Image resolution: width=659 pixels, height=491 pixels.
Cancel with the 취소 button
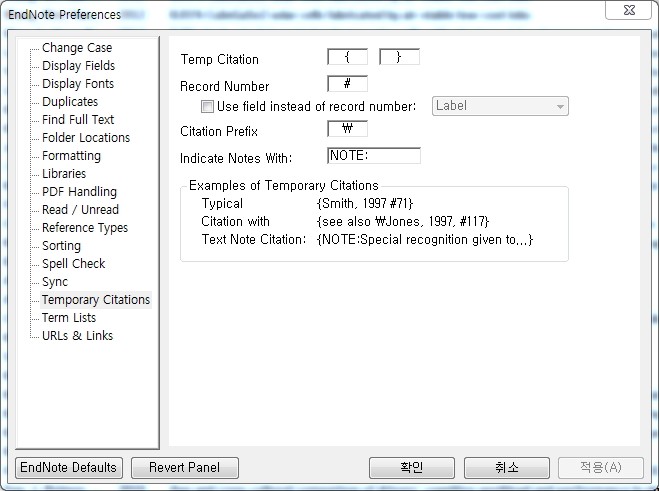tap(507, 468)
